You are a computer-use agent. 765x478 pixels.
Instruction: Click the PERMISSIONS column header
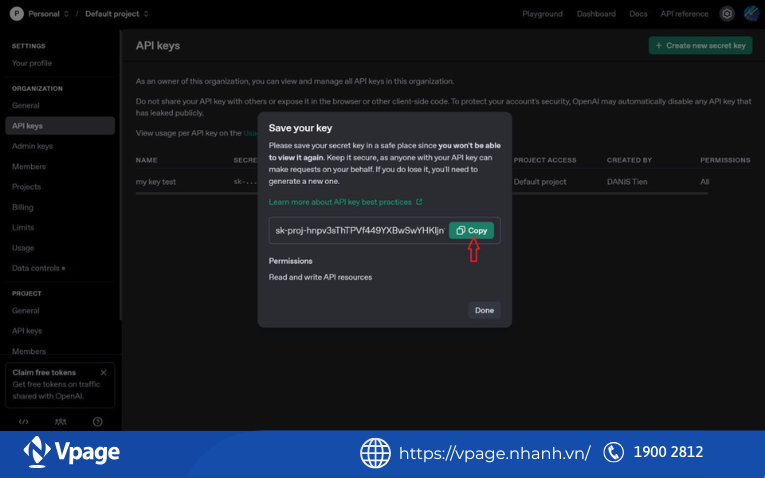pyautogui.click(x=725, y=160)
